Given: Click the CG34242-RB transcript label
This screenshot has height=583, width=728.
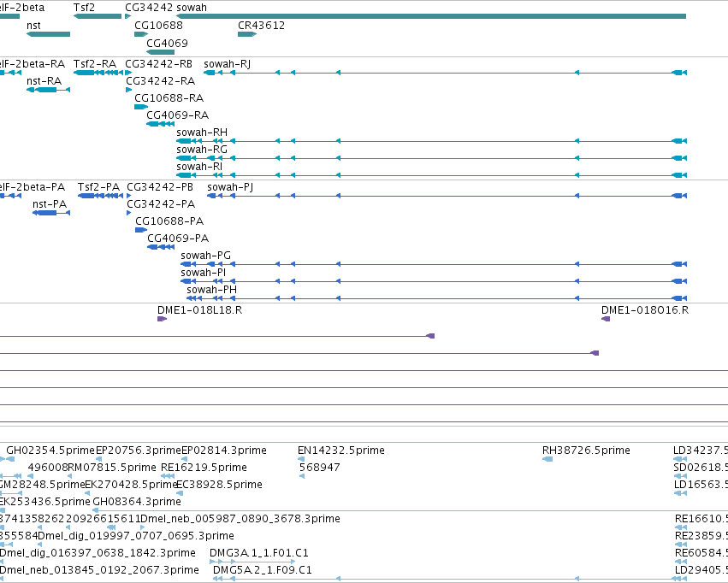Looking at the screenshot, I should 159,63.
